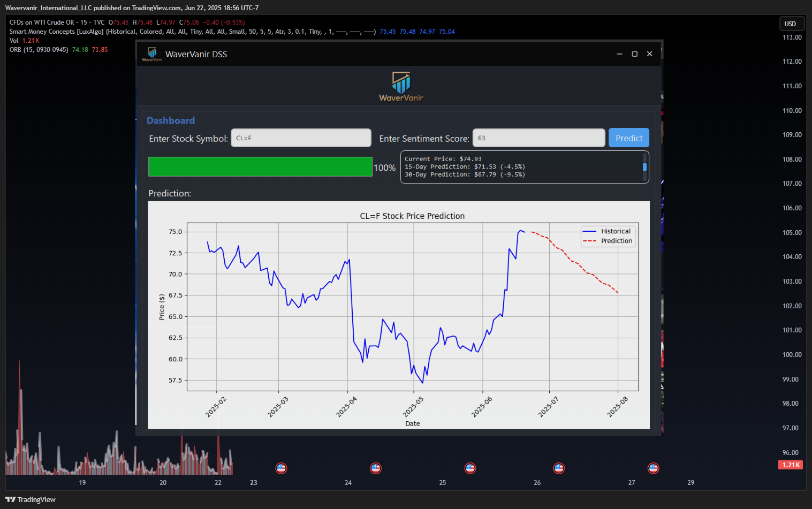
Task: Open the economic event flag near 26
Action: (559, 468)
